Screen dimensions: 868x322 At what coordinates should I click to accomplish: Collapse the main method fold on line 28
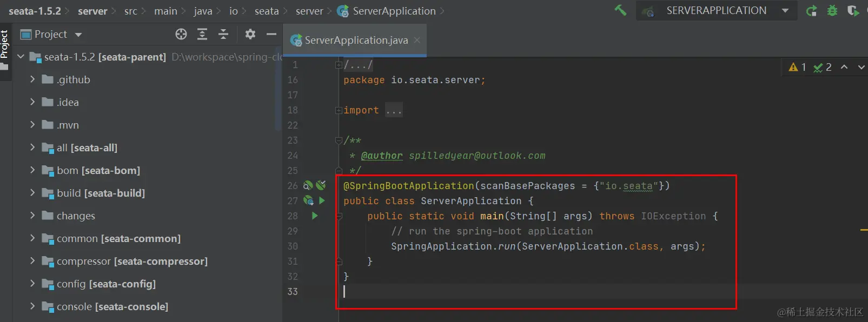click(x=339, y=216)
